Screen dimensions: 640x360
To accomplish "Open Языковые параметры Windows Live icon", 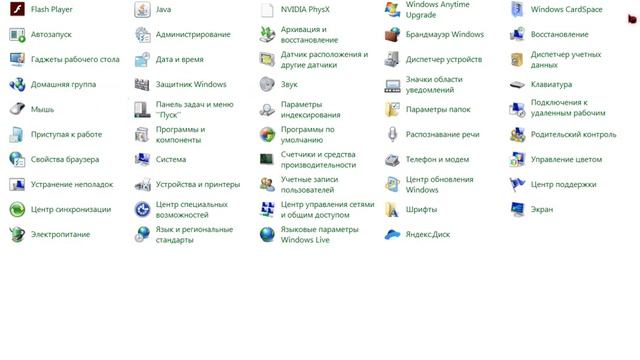I will pyautogui.click(x=267, y=234).
